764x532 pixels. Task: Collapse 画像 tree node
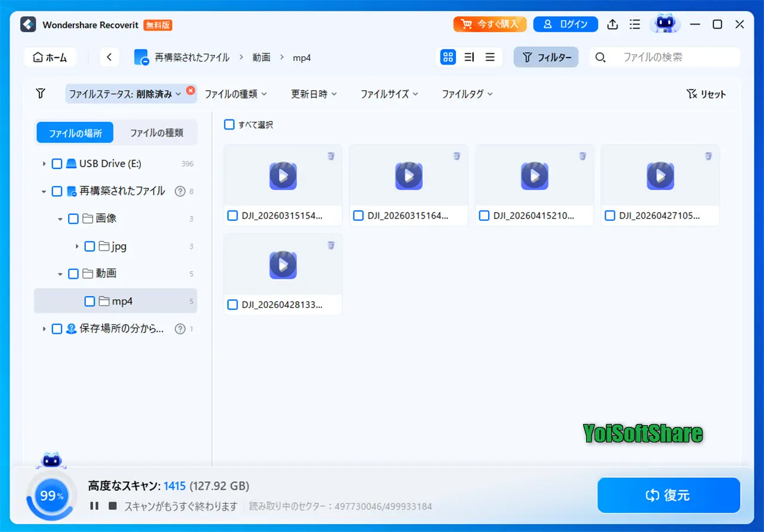point(60,219)
